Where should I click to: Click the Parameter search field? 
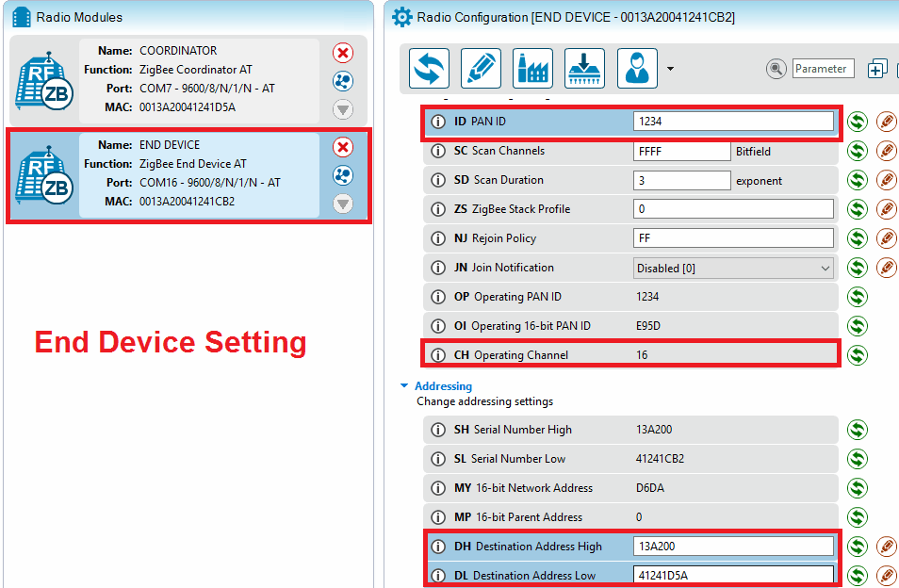click(822, 69)
